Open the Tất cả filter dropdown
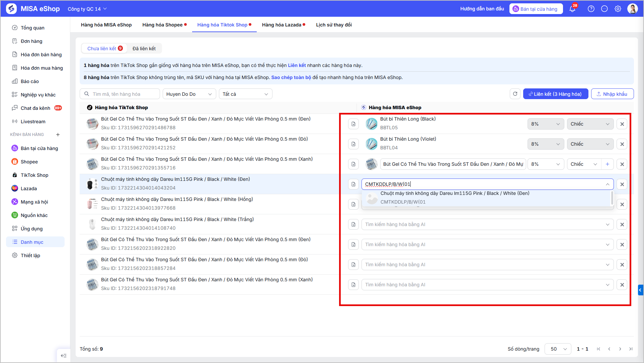 [245, 94]
